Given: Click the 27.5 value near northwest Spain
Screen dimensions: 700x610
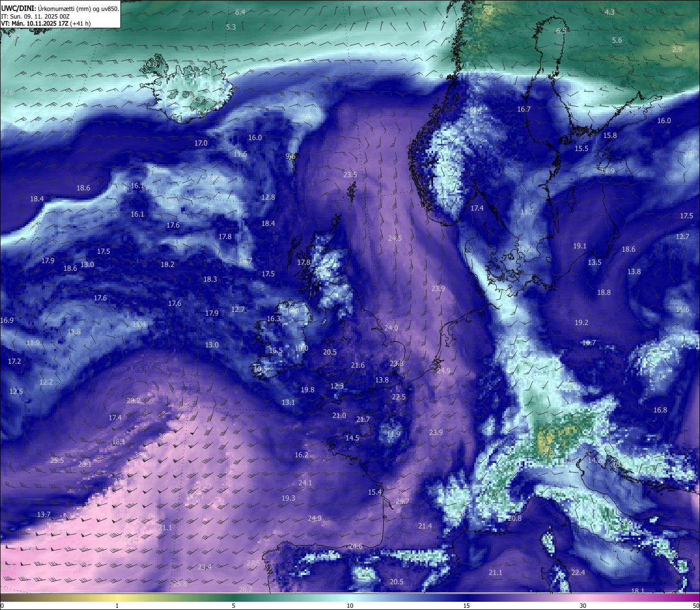Looking at the screenshot, I should (253, 563).
